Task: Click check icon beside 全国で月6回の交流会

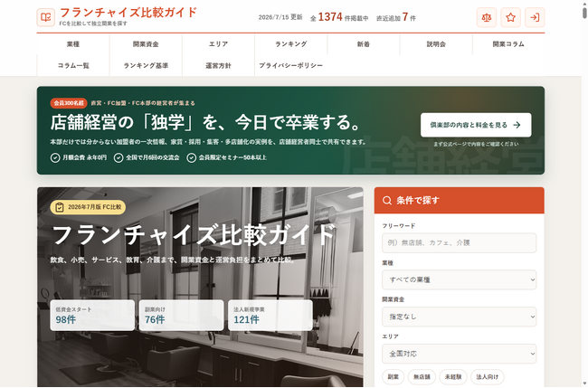Action: click(x=119, y=158)
